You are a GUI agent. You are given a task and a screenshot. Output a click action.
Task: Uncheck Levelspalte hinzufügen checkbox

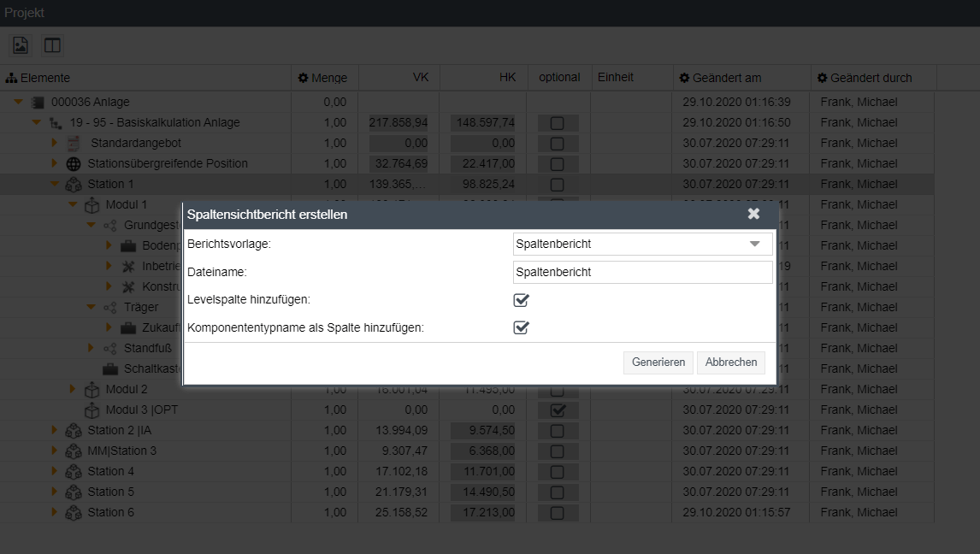(x=521, y=300)
